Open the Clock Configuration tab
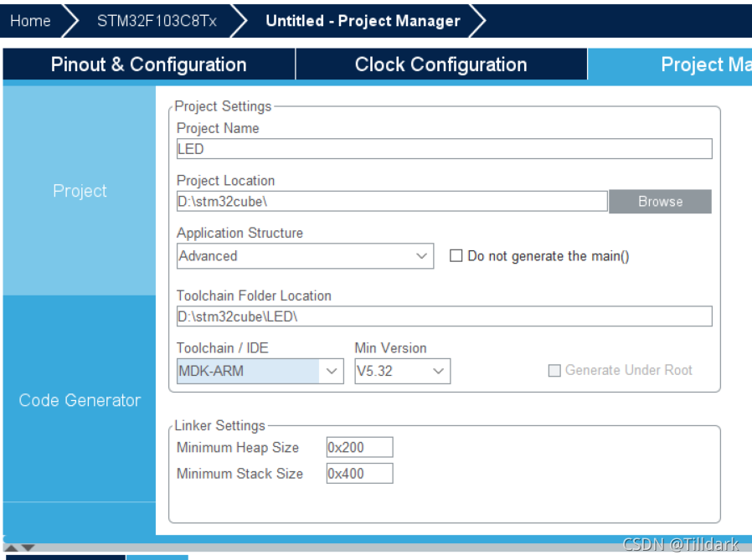 440,64
